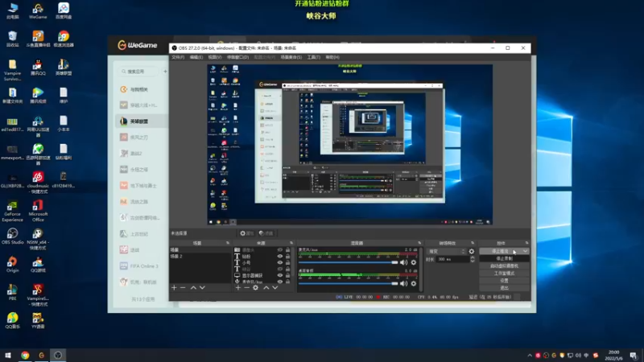
Task: Open Origin desktop shortcut
Action: [12, 265]
